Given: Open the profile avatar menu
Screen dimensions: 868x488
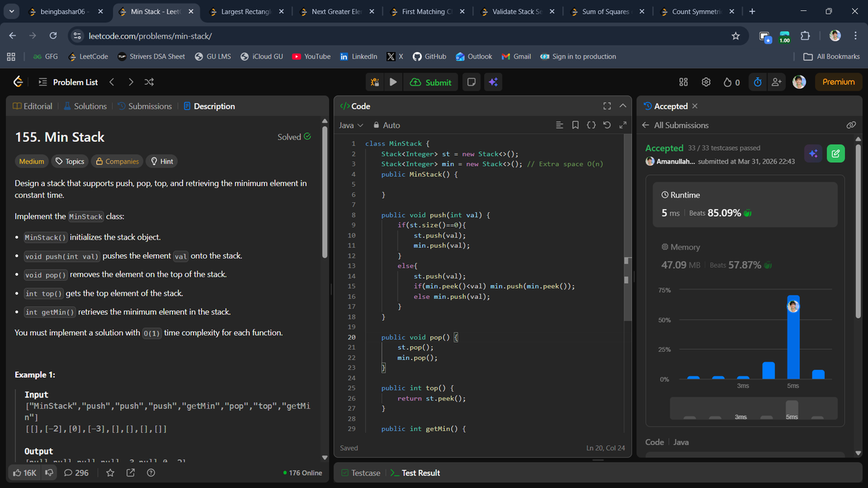Looking at the screenshot, I should (x=799, y=82).
